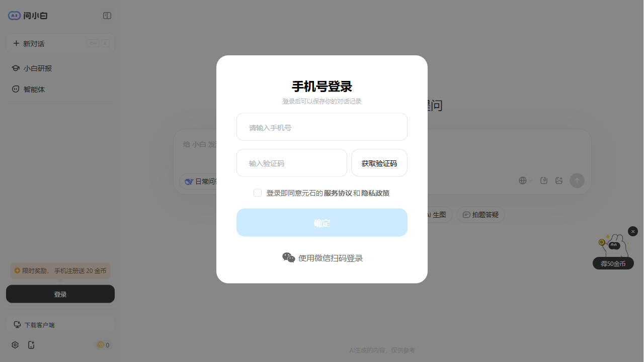
Task: Focus the 请输入手机号 phone field
Action: pyautogui.click(x=321, y=127)
